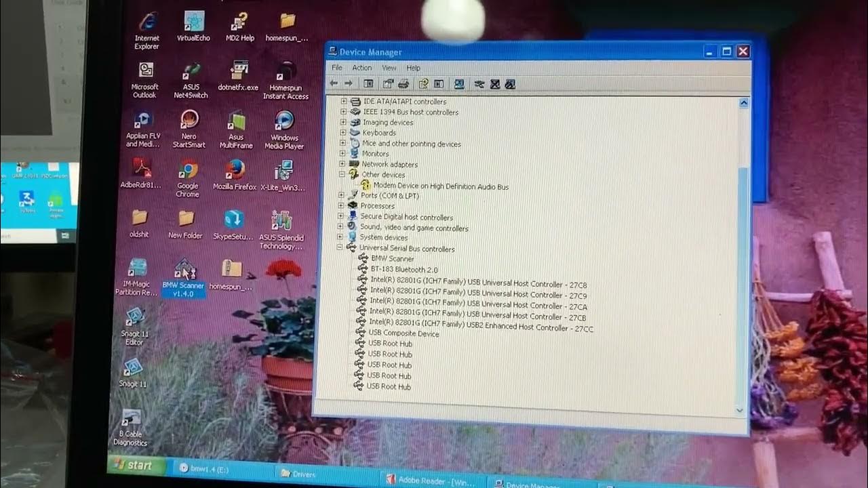Select Sound, video and game controllers
The height and width of the screenshot is (488, 868).
414,228
